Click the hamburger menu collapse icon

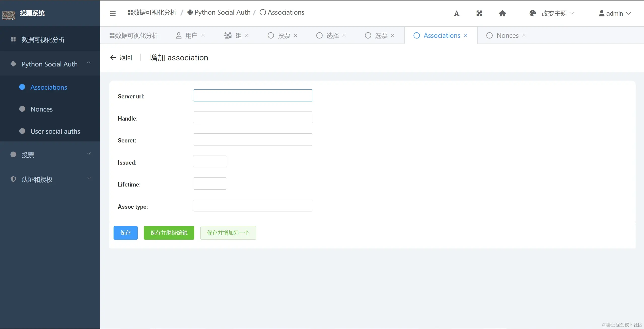pyautogui.click(x=113, y=13)
